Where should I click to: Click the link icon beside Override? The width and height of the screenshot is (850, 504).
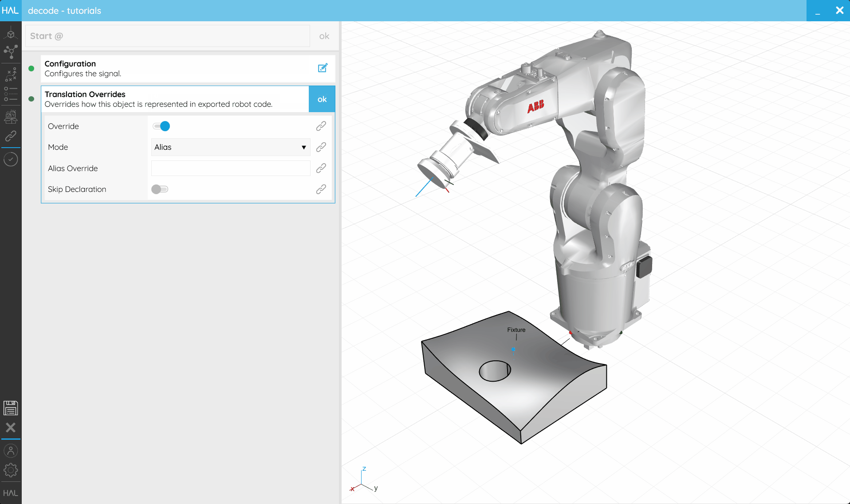pyautogui.click(x=321, y=126)
